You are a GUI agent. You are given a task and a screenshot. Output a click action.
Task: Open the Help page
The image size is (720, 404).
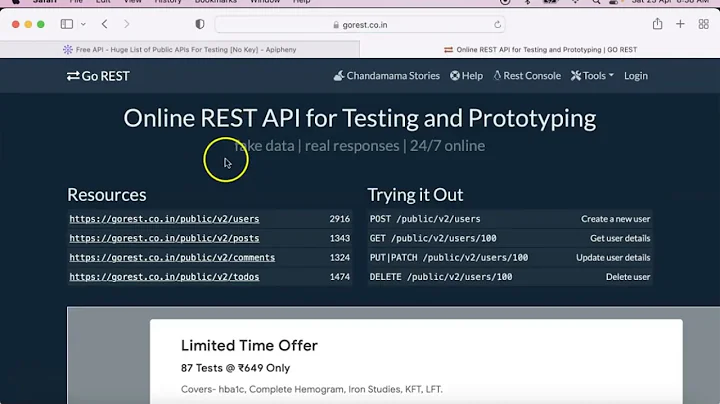point(467,76)
